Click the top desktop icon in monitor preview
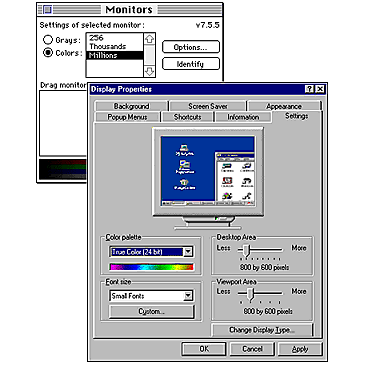Screen dimensions: 365x365 click(x=185, y=150)
